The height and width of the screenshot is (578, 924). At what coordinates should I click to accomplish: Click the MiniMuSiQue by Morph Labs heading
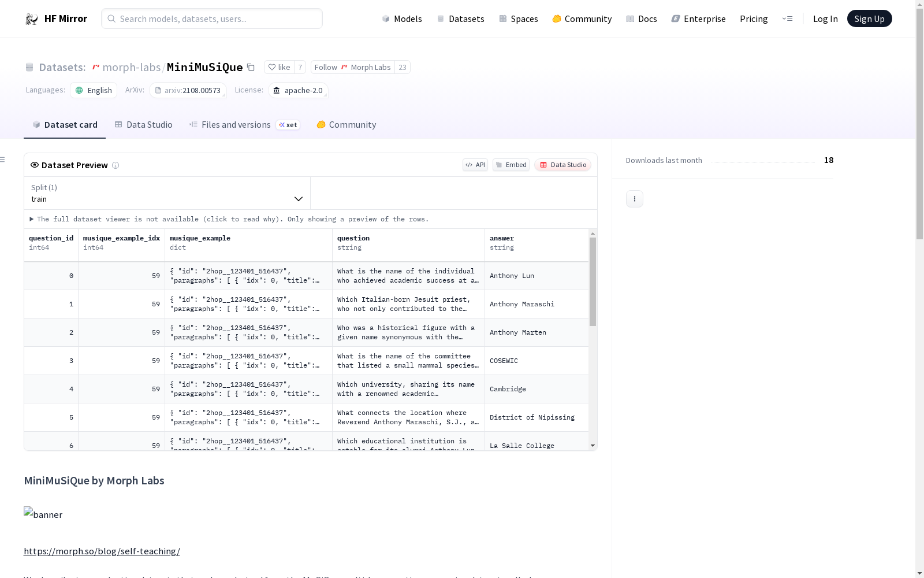(94, 480)
